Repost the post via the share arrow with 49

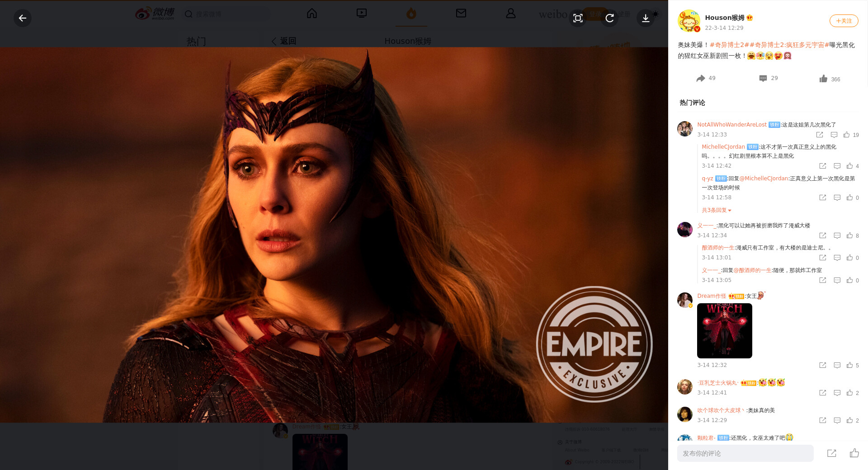click(701, 78)
